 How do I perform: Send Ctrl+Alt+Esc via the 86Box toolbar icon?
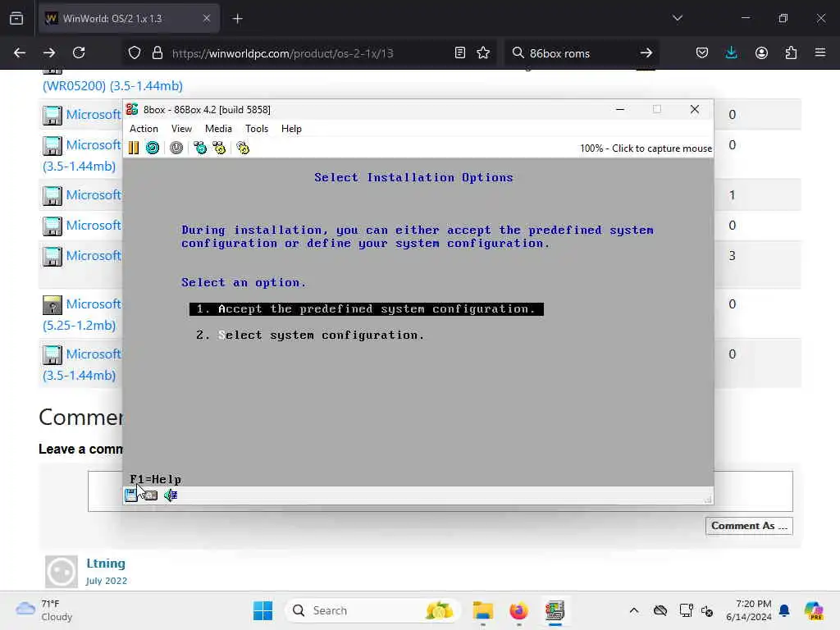click(219, 148)
